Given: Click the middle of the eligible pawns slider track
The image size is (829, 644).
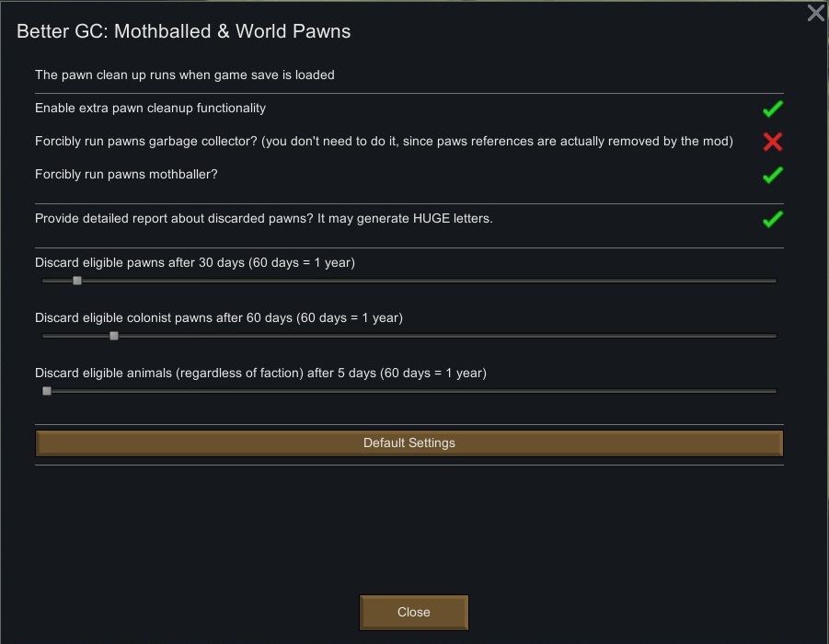Looking at the screenshot, I should coord(409,281).
